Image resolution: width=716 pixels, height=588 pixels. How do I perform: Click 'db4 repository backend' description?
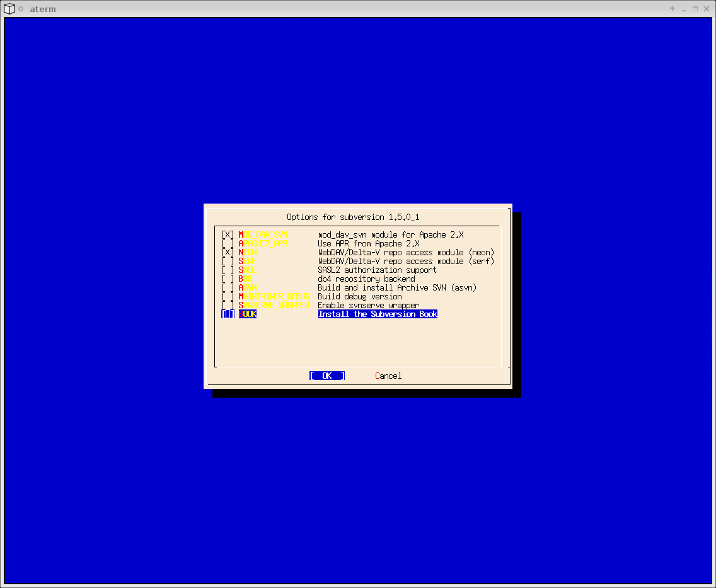pos(366,279)
